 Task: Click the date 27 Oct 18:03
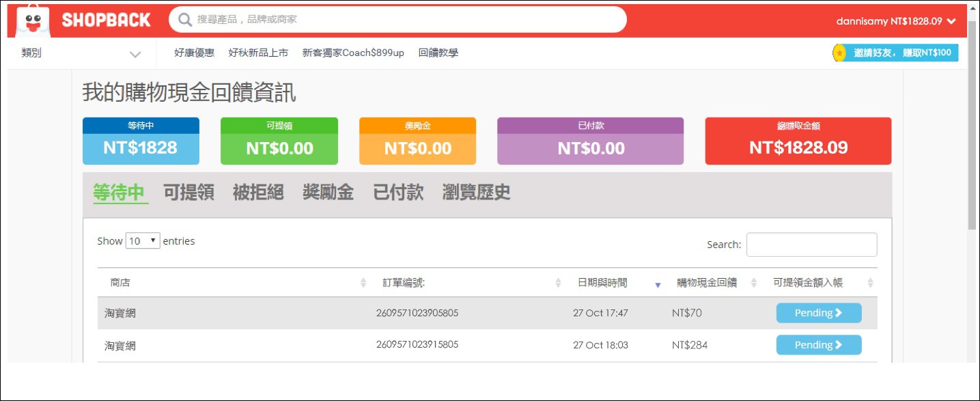pos(600,345)
